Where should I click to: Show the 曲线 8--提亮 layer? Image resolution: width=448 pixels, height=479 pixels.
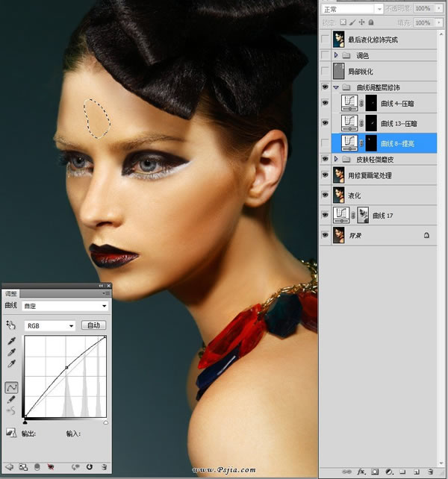325,143
